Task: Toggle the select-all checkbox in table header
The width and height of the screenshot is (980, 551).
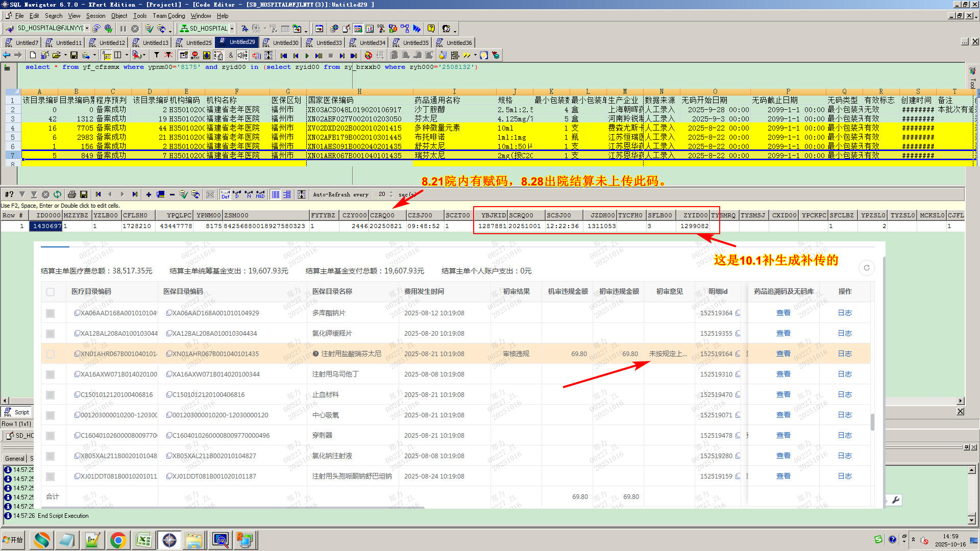Action: pos(50,292)
